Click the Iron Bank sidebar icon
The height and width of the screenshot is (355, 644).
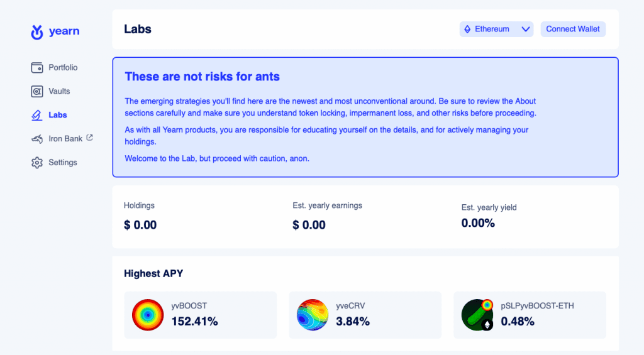[37, 139]
